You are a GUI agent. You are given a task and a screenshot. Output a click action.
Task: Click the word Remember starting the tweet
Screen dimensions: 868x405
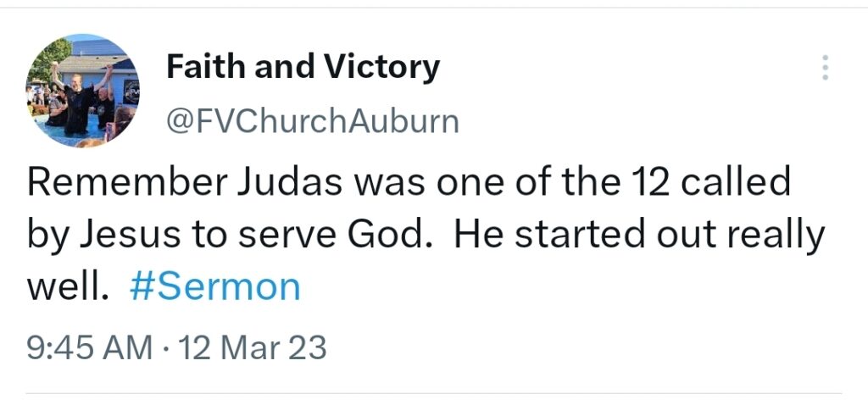pyautogui.click(x=127, y=182)
